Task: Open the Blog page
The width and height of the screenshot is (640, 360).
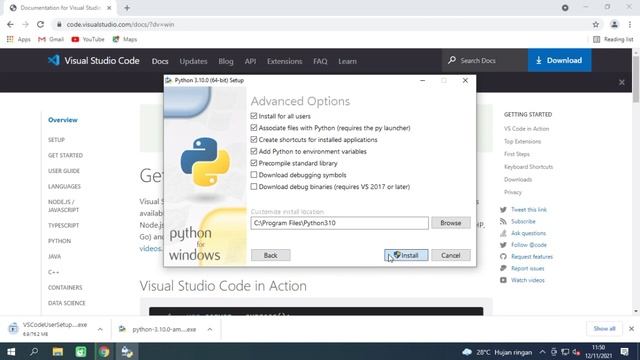Action: pos(226,61)
